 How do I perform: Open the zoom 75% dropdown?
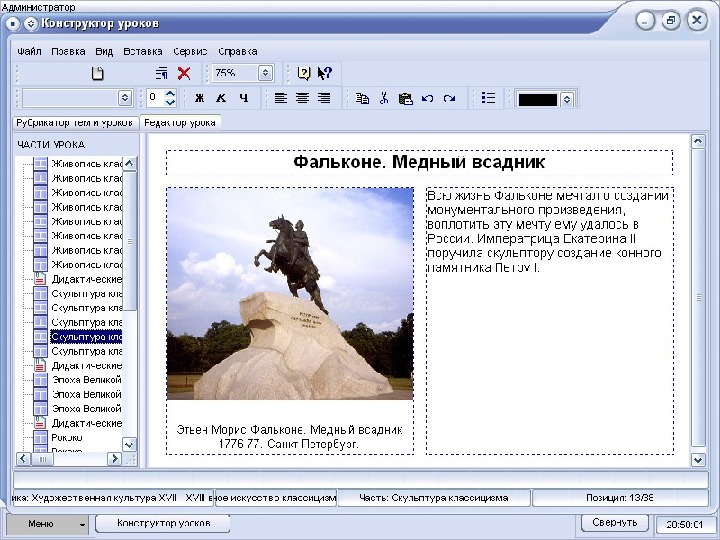265,73
